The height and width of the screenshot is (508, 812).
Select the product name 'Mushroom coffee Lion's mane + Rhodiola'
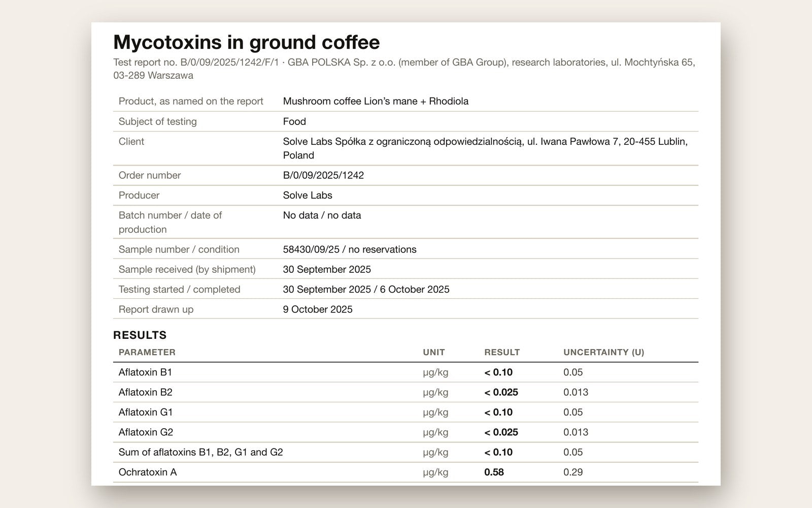pyautogui.click(x=376, y=101)
